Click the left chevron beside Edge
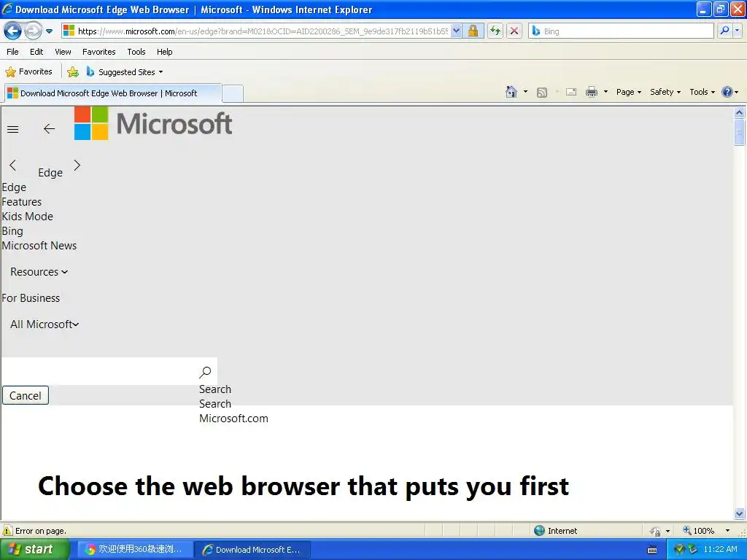 point(13,166)
